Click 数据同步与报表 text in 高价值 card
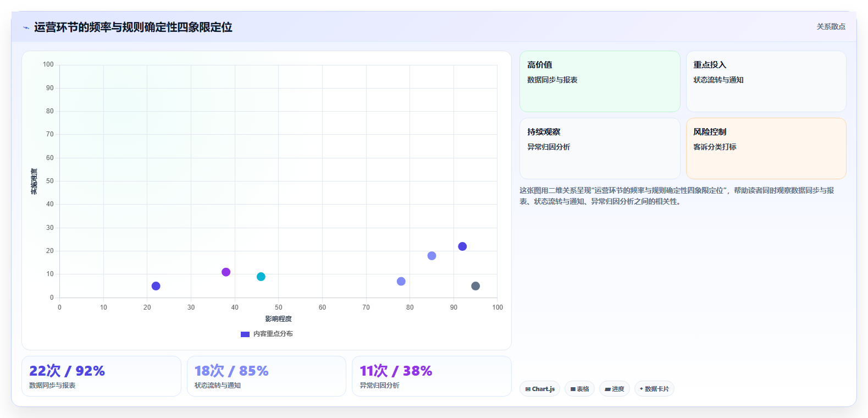Screen dimensions: 868x418 click(552, 80)
